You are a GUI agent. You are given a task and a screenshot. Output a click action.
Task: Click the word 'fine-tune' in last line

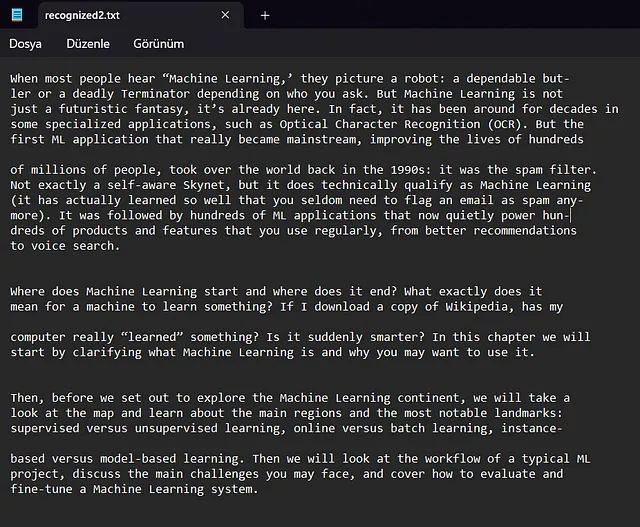coord(41,489)
